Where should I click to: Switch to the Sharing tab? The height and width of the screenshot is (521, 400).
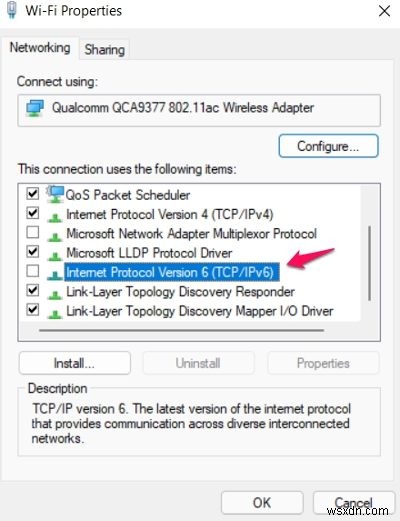coord(104,49)
